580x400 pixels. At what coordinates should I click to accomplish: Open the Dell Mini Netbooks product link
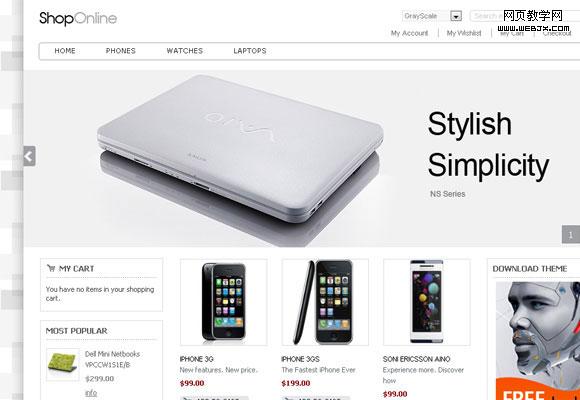pyautogui.click(x=112, y=359)
